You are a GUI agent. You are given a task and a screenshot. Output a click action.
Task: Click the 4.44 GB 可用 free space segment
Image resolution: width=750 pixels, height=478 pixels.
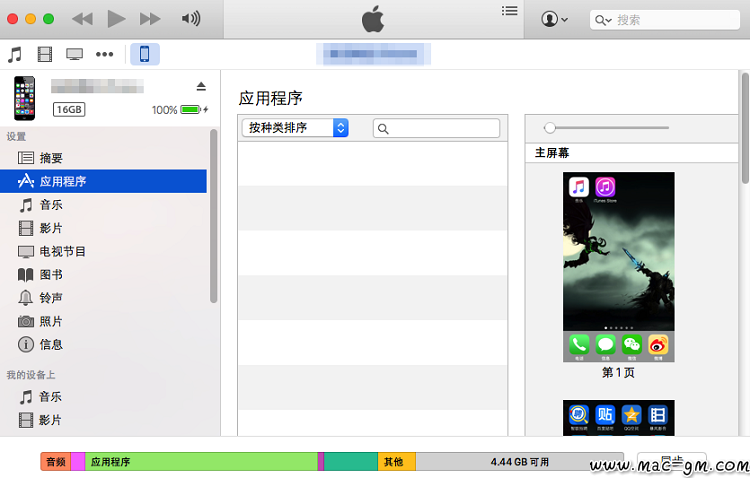coord(519,462)
